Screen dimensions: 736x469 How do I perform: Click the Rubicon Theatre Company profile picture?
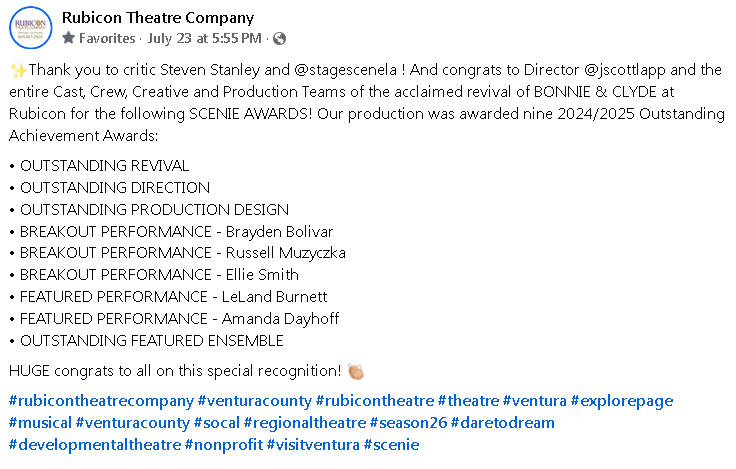pos(31,27)
